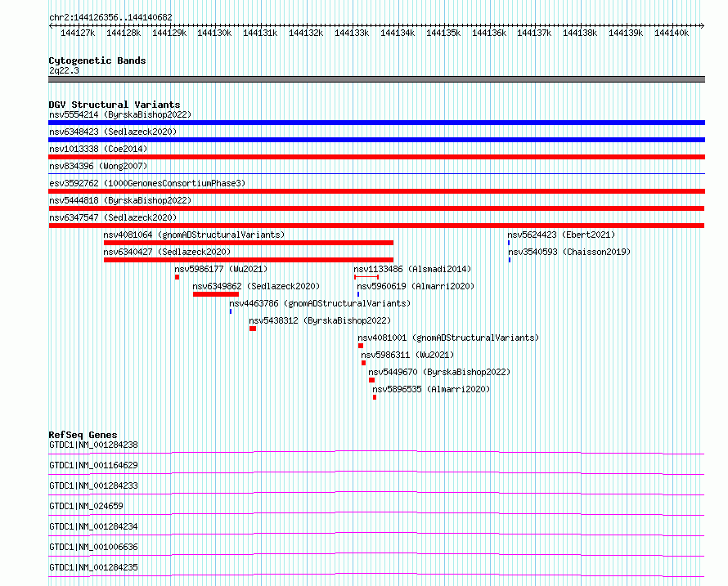The height and width of the screenshot is (586, 728).
Task: Click the left arrow of the ruler
Action: pos(51,25)
